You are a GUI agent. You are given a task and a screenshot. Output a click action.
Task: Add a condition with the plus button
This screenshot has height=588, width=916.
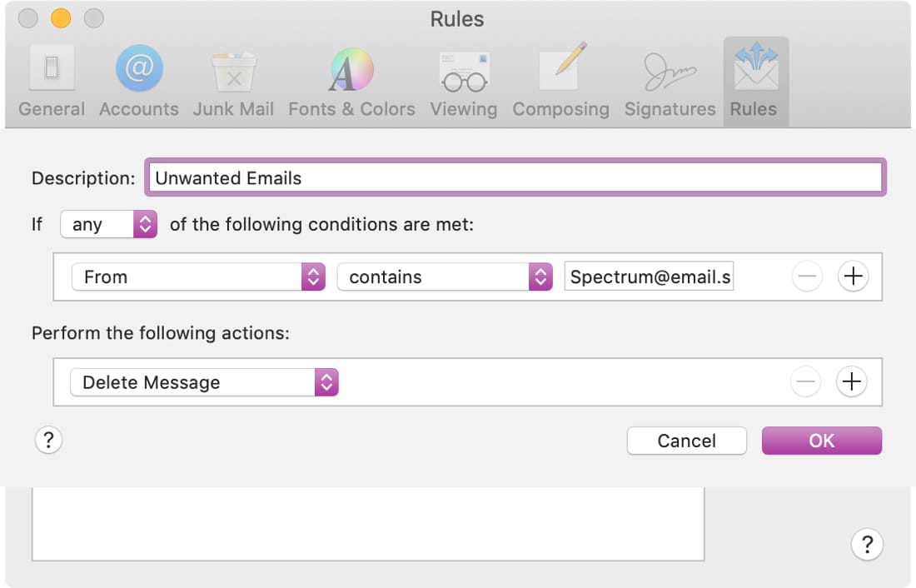[x=853, y=276]
